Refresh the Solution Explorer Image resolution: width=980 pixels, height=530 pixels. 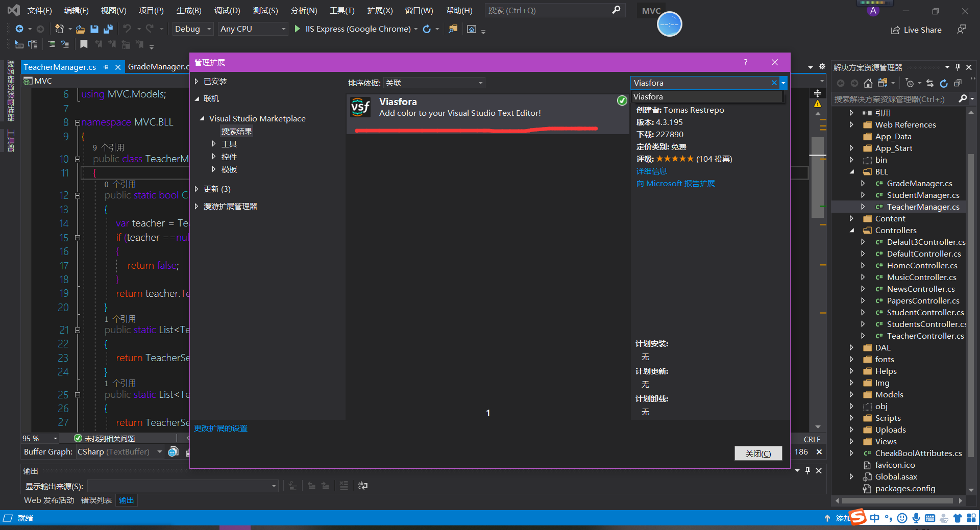944,84
